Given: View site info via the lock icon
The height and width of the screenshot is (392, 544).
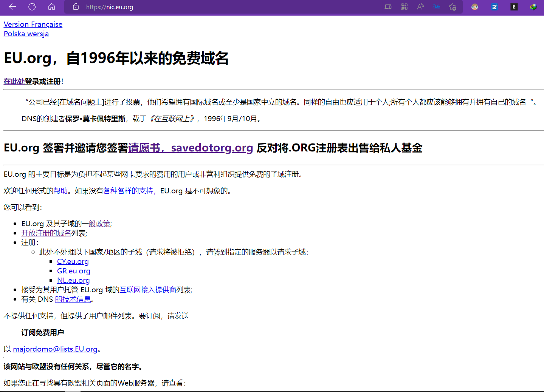Looking at the screenshot, I should (x=76, y=7).
